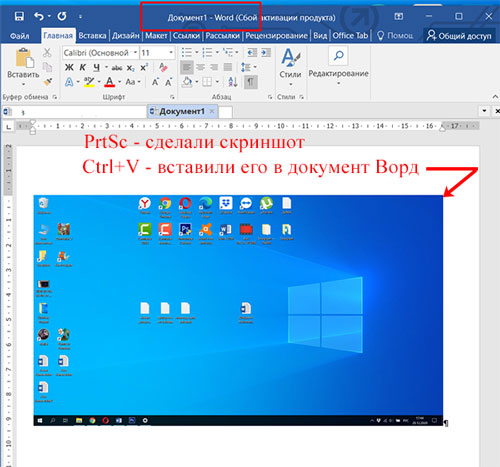Image resolution: width=500 pixels, height=467 pixels.
Task: Switch to the Рецензирование tab
Action: click(276, 36)
